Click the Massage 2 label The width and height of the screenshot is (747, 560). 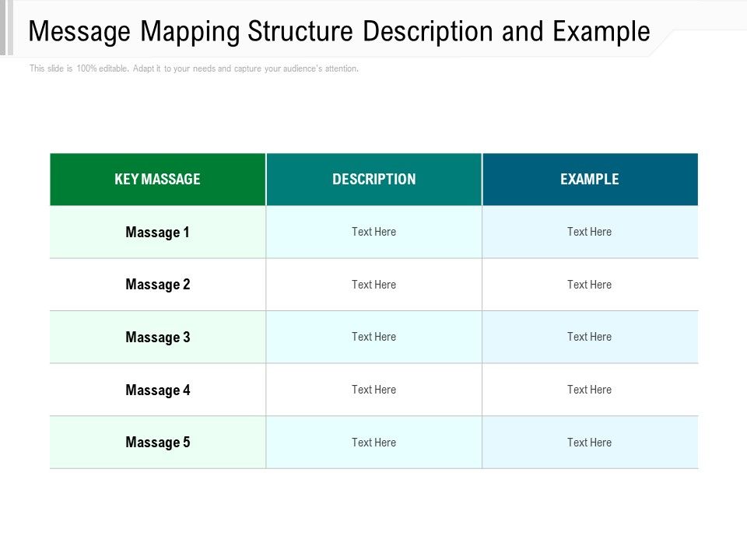[158, 284]
